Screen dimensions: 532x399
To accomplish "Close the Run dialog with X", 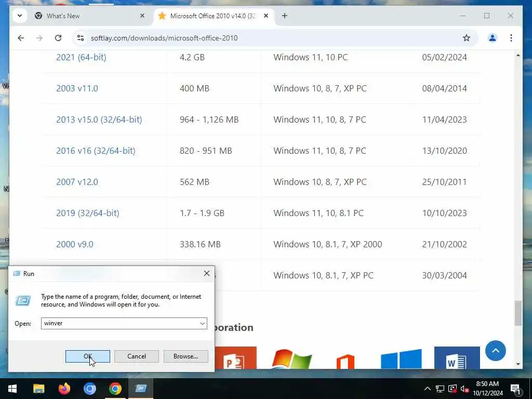I will point(207,273).
